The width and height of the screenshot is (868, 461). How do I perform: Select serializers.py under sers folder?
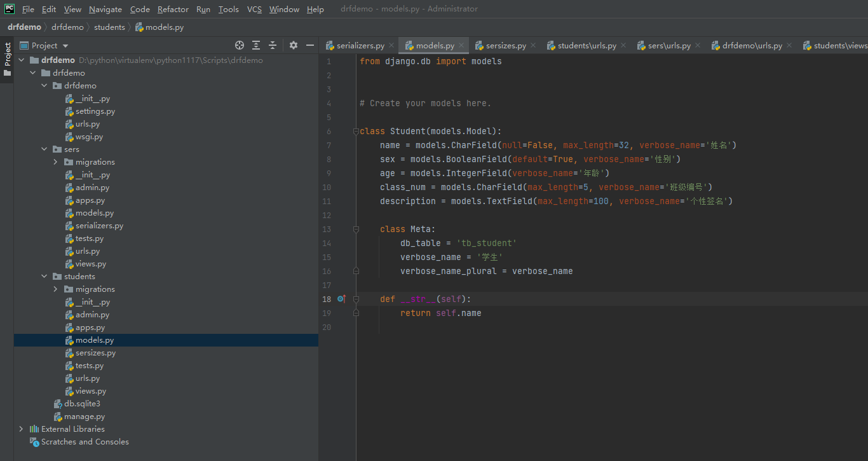coord(99,226)
